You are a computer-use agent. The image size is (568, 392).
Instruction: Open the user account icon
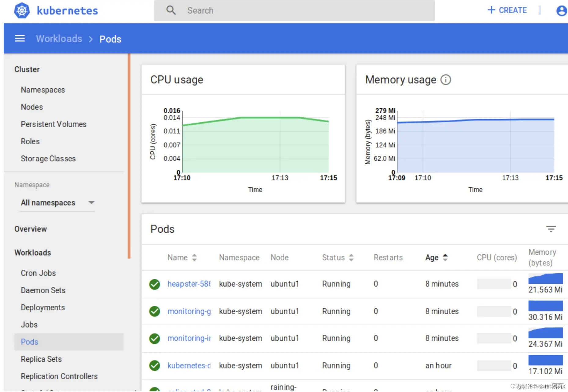tap(561, 10)
